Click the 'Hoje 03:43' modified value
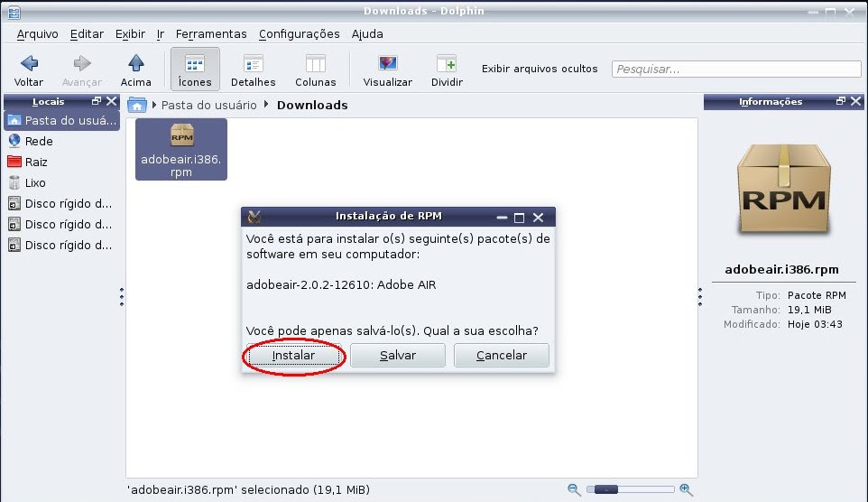Image resolution: width=868 pixels, height=502 pixels. tap(815, 324)
